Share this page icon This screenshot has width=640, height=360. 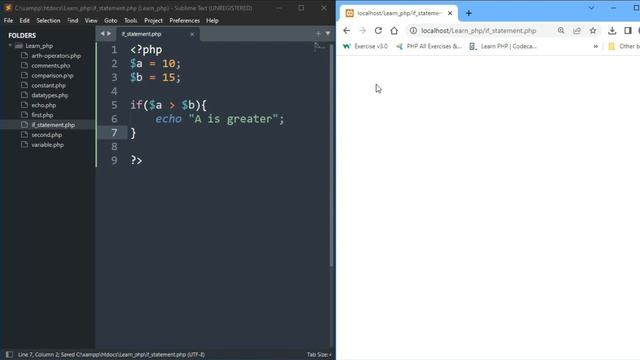[577, 31]
